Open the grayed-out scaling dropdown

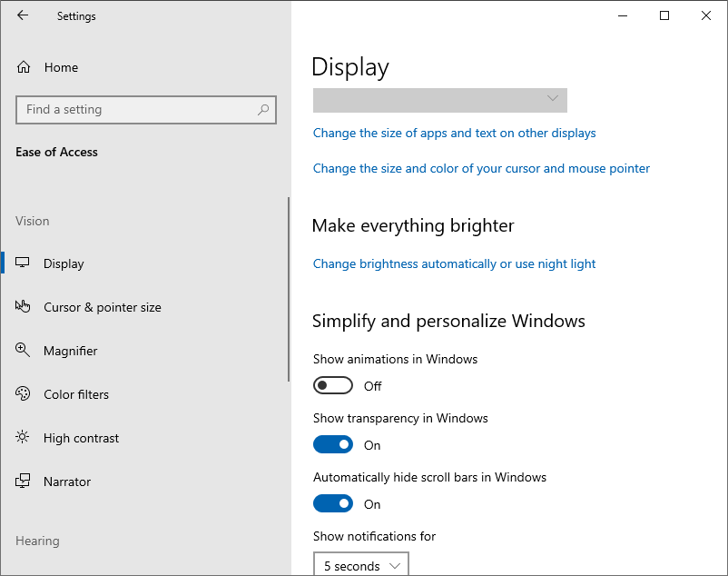pyautogui.click(x=440, y=100)
